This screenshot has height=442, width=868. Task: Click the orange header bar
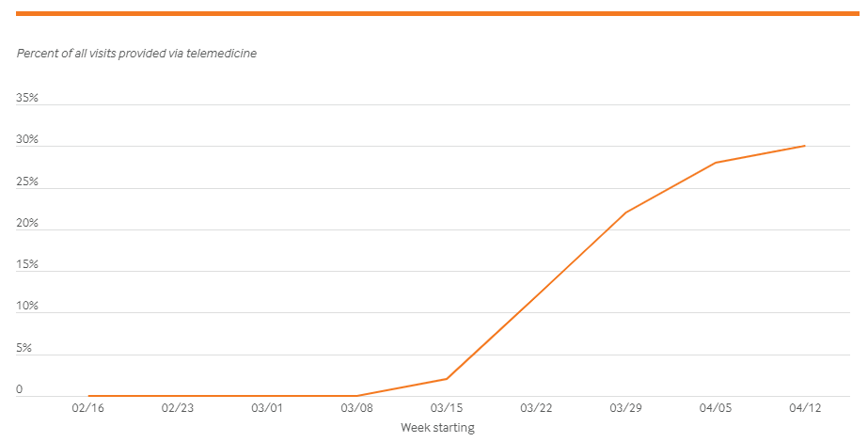pyautogui.click(x=437, y=13)
